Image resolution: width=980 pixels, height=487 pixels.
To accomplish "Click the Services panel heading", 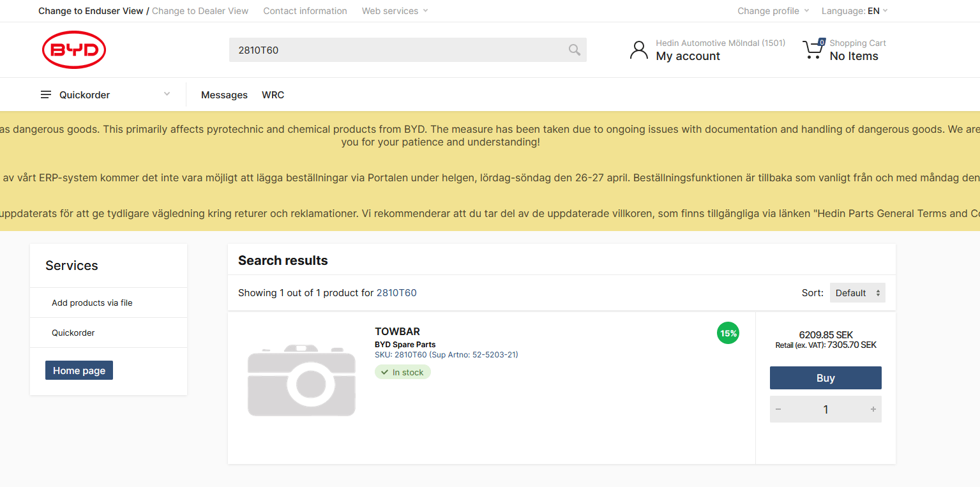I will pos(72,266).
